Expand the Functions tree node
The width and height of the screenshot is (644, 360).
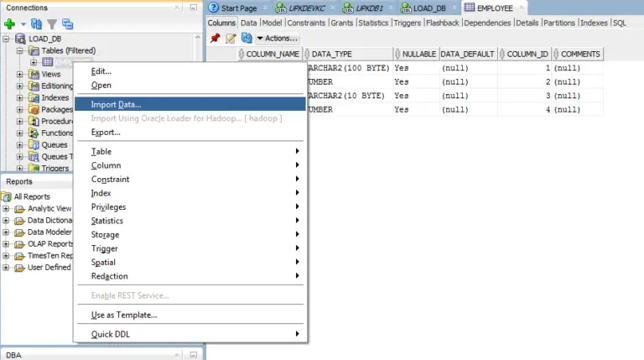20,133
